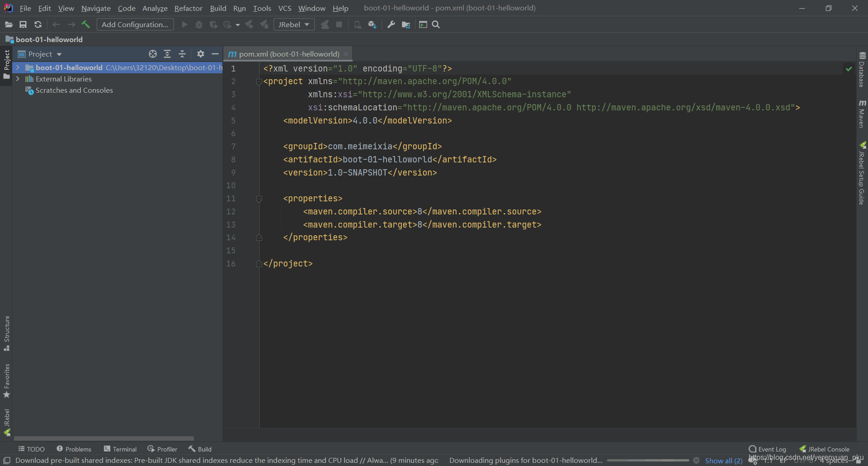The image size is (868, 466).
Task: Open the Refactor menu
Action: 189,8
